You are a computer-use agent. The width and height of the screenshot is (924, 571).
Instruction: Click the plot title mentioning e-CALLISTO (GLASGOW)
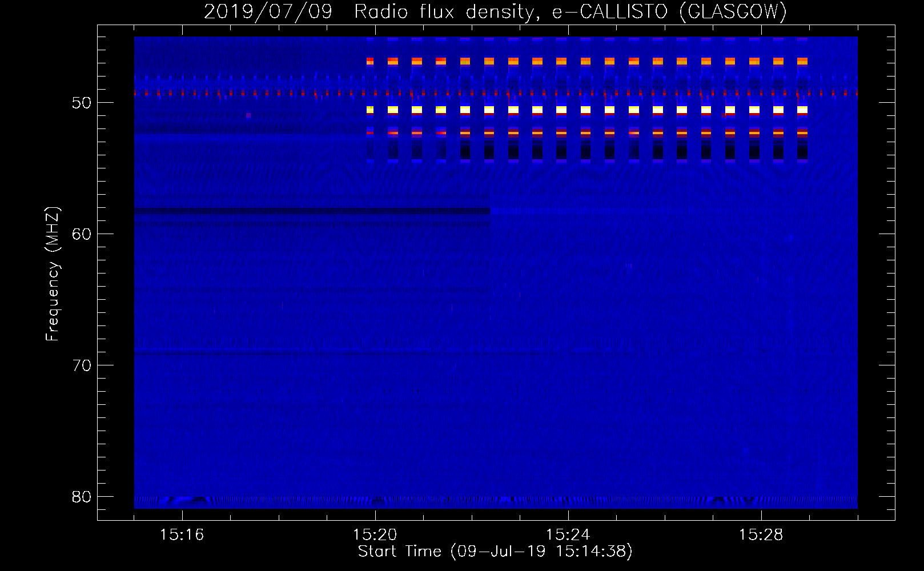(495, 11)
